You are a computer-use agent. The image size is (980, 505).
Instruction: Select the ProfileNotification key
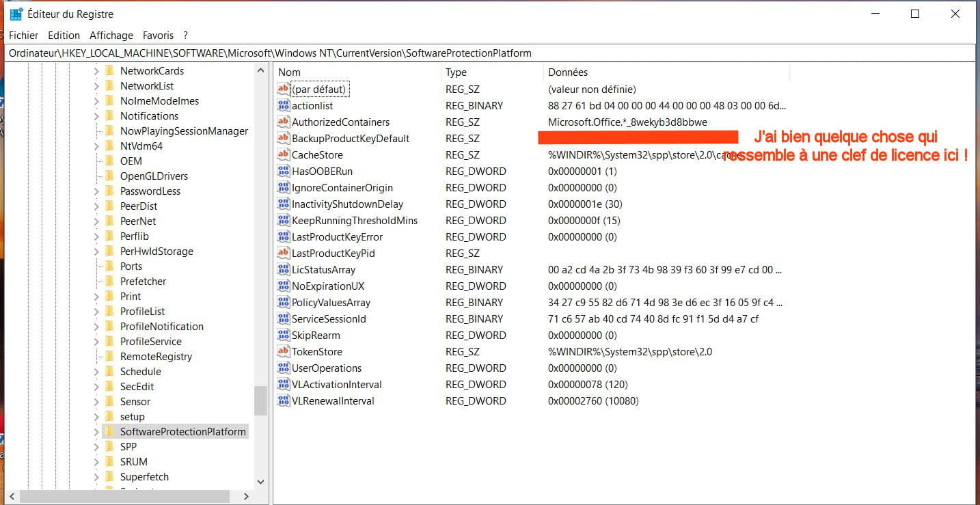[x=162, y=326]
